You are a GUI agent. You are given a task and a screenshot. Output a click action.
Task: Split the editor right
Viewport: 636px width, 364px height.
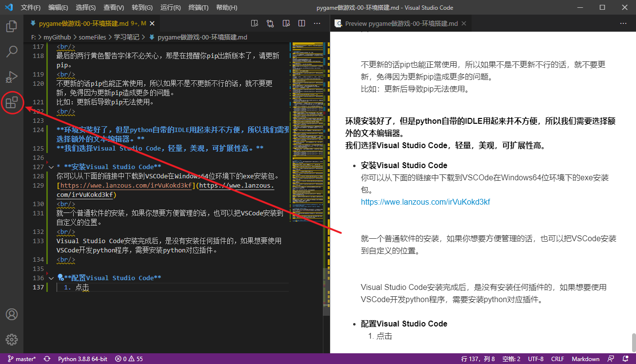click(301, 23)
